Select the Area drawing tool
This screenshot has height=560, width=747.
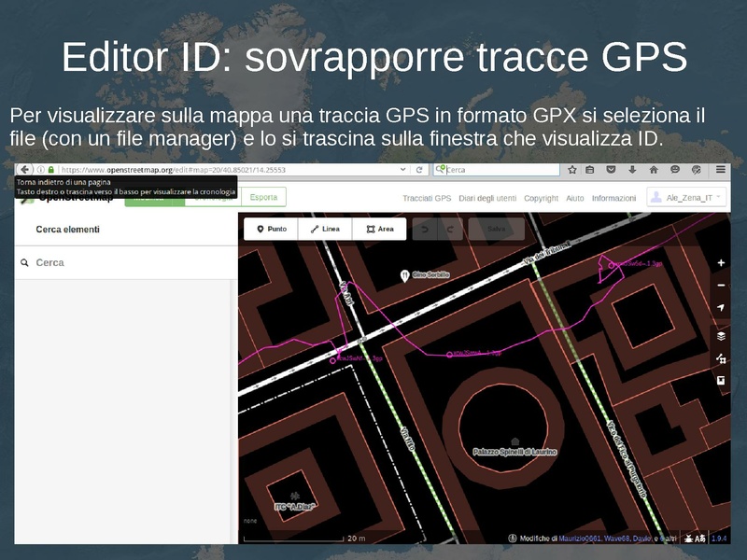[x=379, y=229]
